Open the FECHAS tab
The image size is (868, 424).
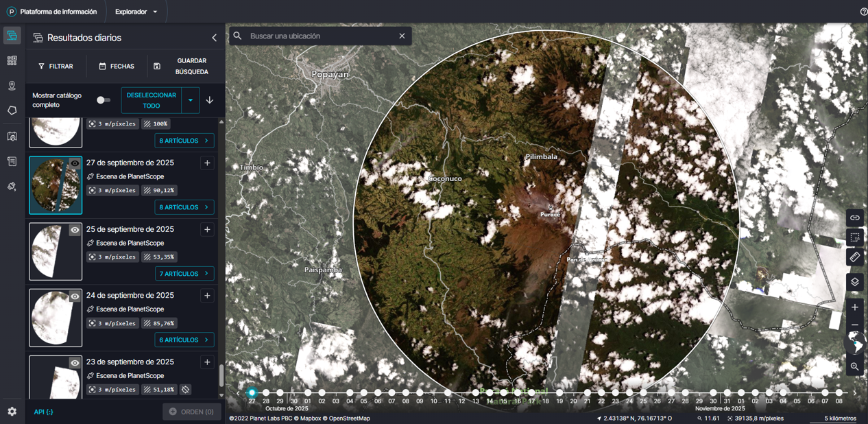(117, 66)
